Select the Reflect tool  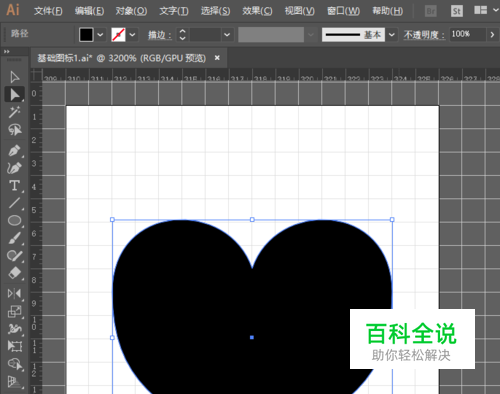tap(14, 294)
